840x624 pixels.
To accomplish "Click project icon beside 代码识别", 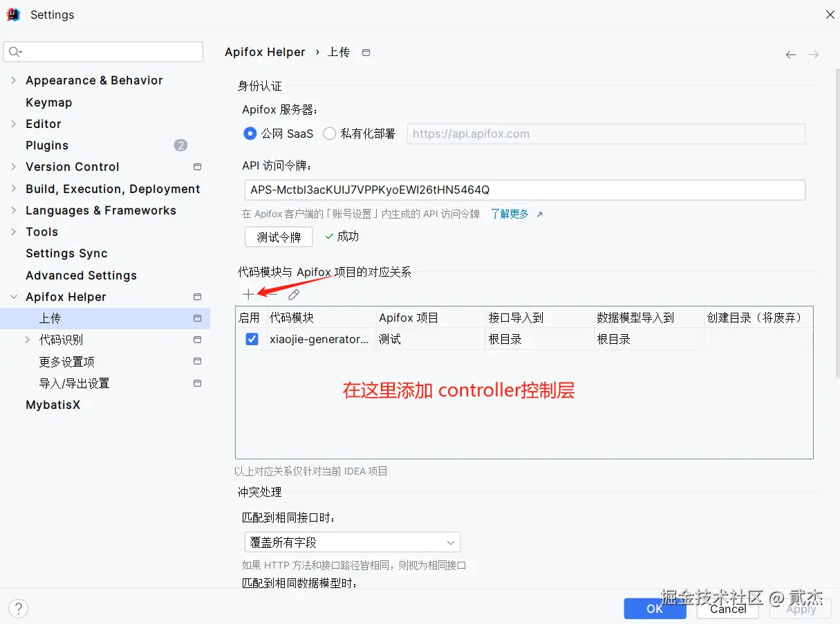I will (197, 340).
